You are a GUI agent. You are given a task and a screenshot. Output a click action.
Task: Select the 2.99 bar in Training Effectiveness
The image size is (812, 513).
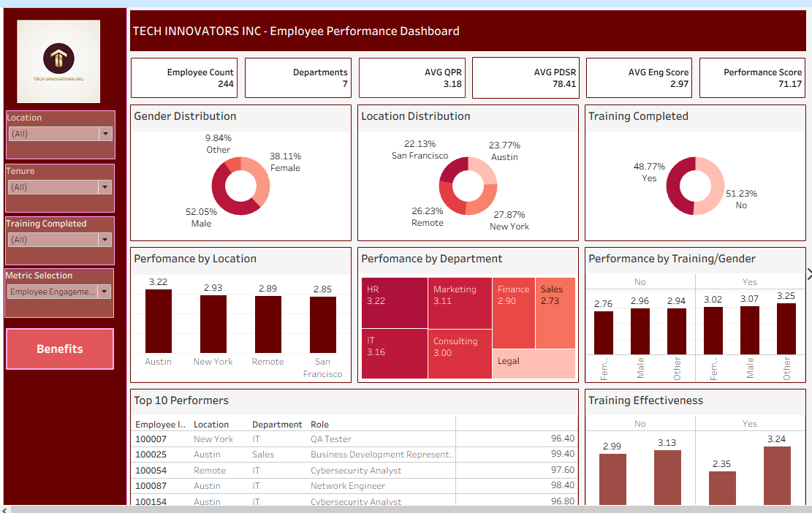pos(612,479)
